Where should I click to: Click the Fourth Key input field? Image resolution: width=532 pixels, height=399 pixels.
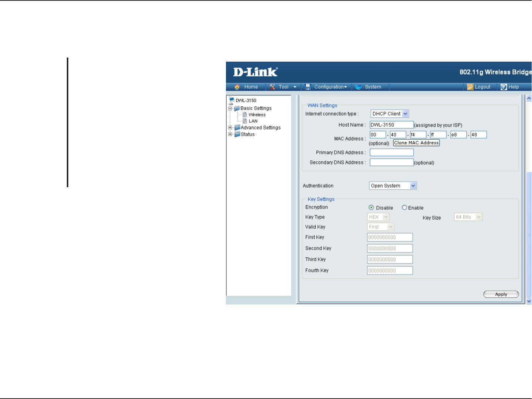tap(390, 271)
